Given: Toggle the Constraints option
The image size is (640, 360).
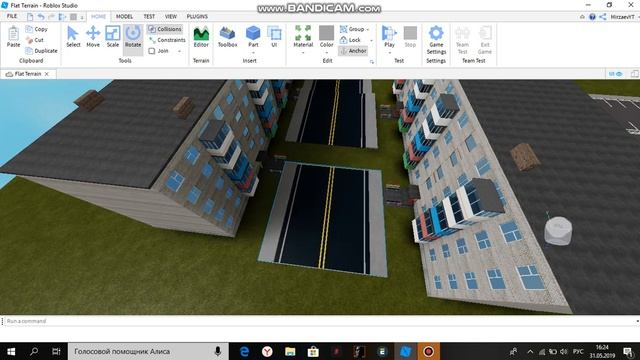Looking at the screenshot, I should click(x=167, y=40).
